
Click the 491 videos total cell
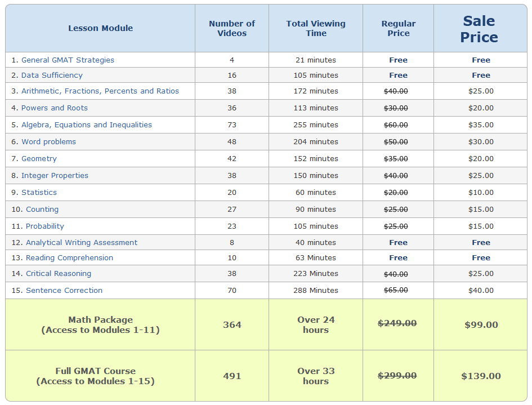tap(232, 376)
